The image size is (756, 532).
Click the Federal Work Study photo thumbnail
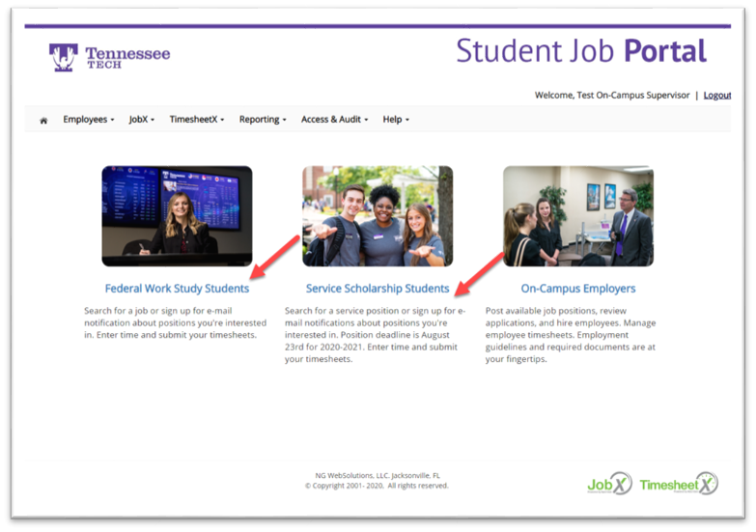177,215
